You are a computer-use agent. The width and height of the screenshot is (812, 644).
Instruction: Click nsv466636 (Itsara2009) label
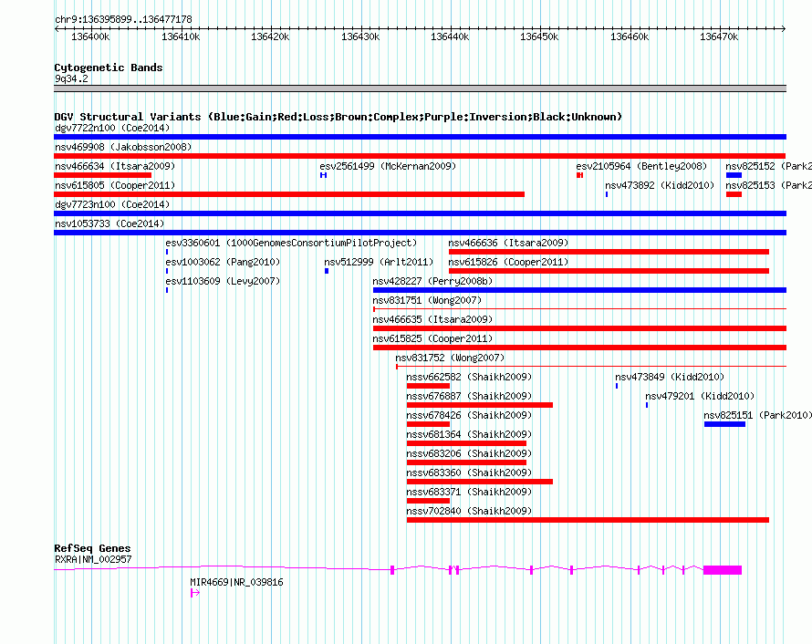(508, 243)
